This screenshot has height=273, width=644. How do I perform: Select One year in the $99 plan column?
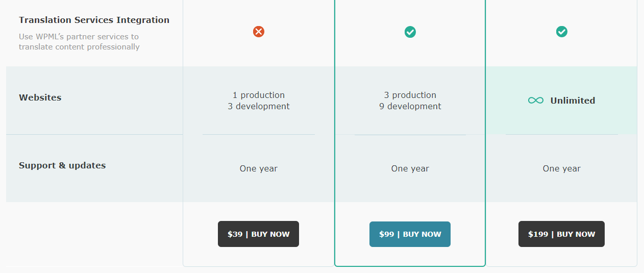tap(410, 168)
